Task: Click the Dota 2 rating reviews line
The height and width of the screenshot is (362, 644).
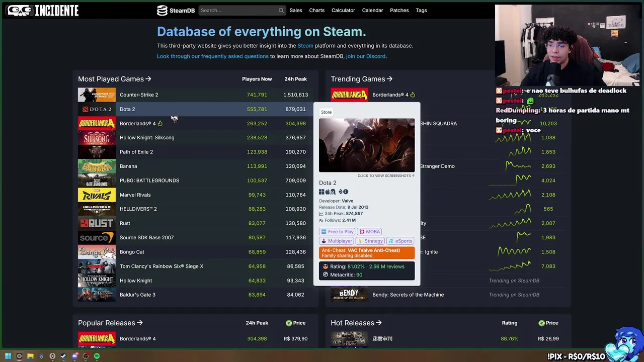Action: tap(367, 266)
